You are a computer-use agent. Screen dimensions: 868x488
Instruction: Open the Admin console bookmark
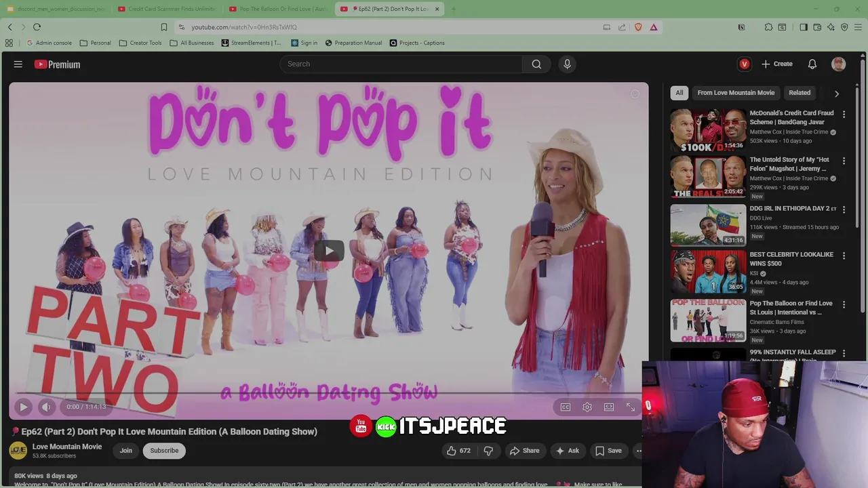pyautogui.click(x=48, y=43)
